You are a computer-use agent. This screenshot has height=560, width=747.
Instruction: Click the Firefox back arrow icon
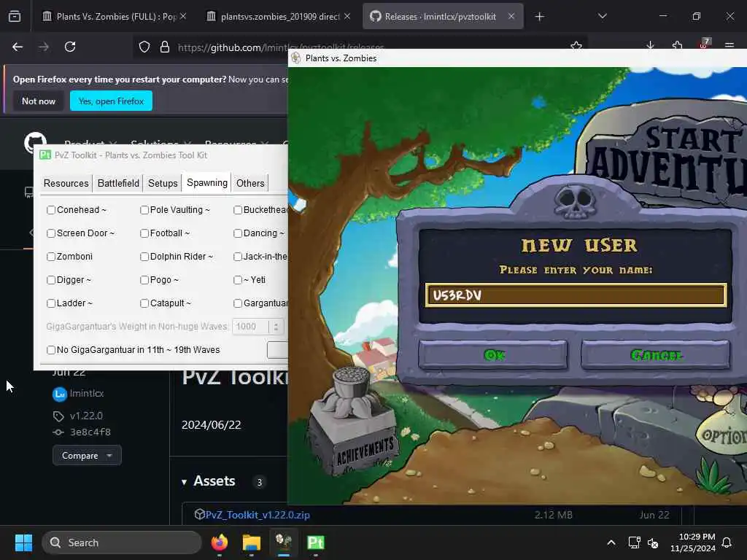click(18, 47)
